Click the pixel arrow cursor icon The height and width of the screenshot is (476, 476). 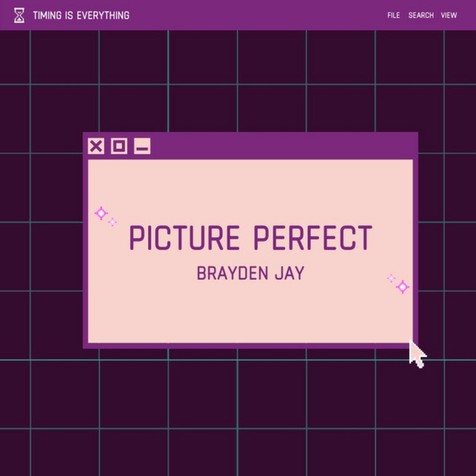coord(417,354)
